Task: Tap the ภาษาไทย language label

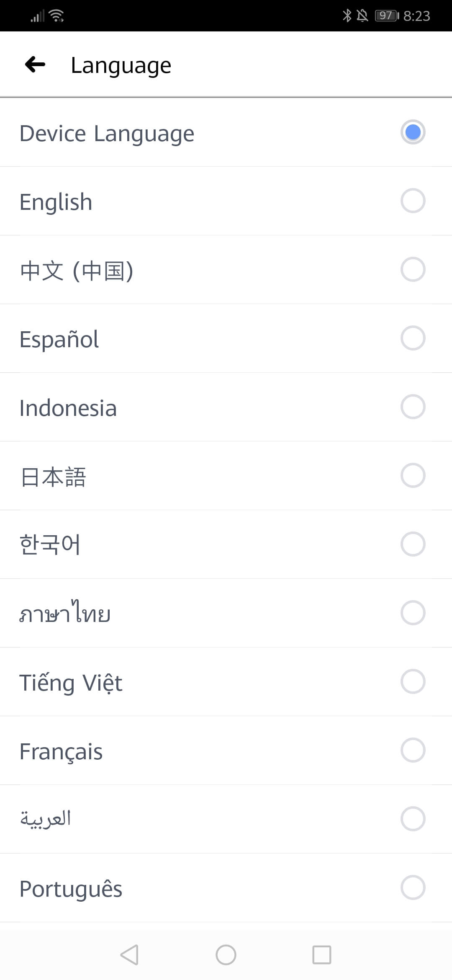Action: point(65,613)
